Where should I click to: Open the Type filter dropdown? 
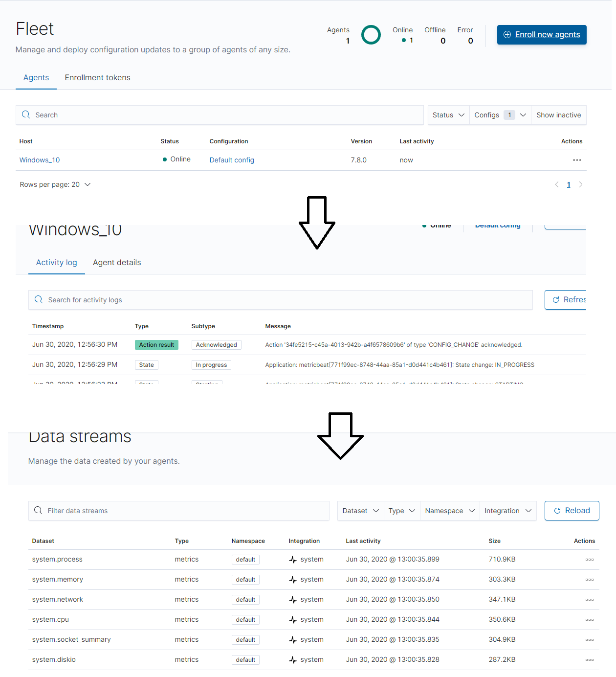(x=402, y=511)
